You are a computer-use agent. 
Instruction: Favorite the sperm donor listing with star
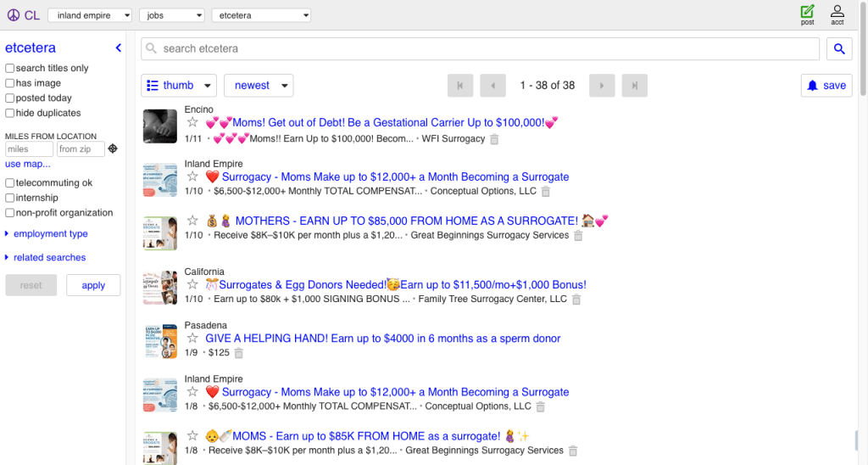tap(192, 339)
